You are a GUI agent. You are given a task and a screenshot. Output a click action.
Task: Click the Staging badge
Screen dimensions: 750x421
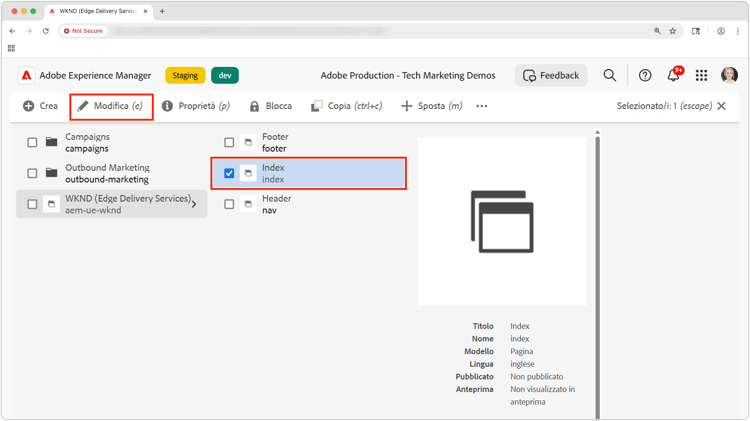click(185, 76)
